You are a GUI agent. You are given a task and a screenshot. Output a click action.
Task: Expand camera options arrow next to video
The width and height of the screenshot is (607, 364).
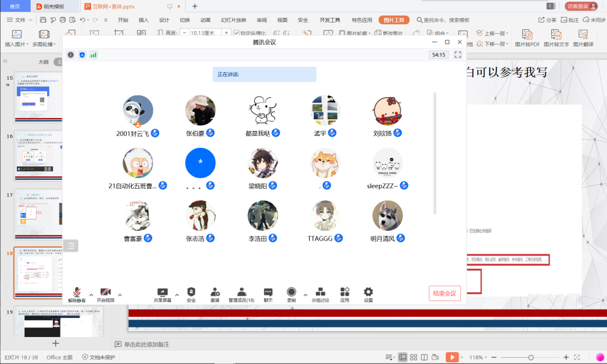click(120, 295)
